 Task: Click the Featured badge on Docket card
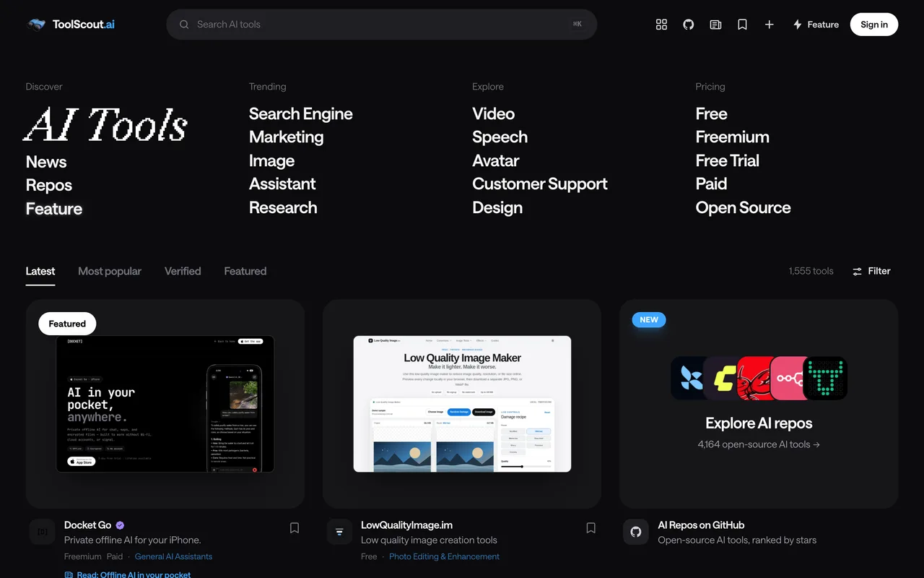pos(67,324)
